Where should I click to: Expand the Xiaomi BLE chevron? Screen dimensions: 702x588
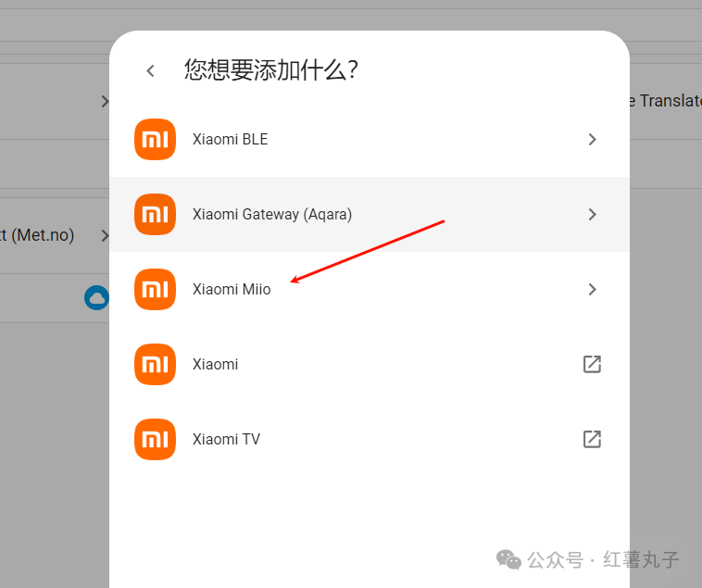coord(593,139)
